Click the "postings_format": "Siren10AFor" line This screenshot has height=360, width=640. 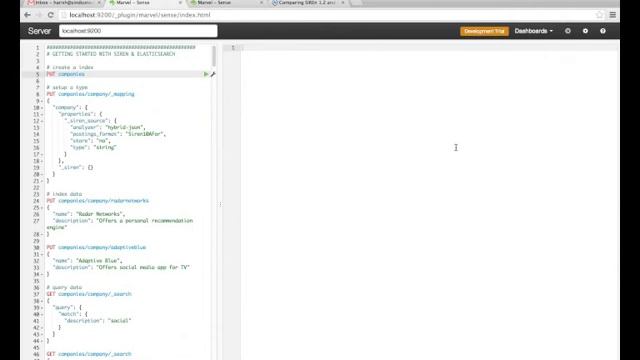118,134
